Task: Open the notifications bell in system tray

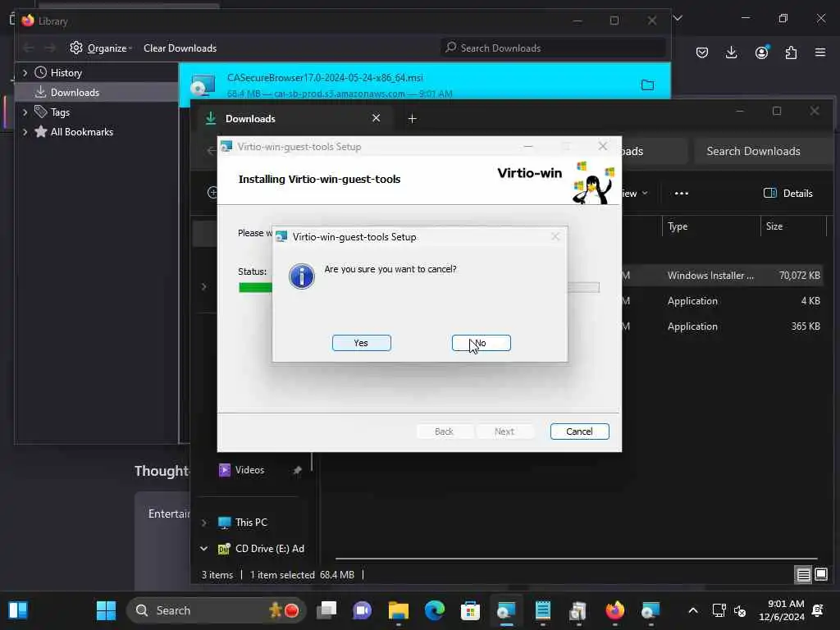Action: [x=818, y=610]
